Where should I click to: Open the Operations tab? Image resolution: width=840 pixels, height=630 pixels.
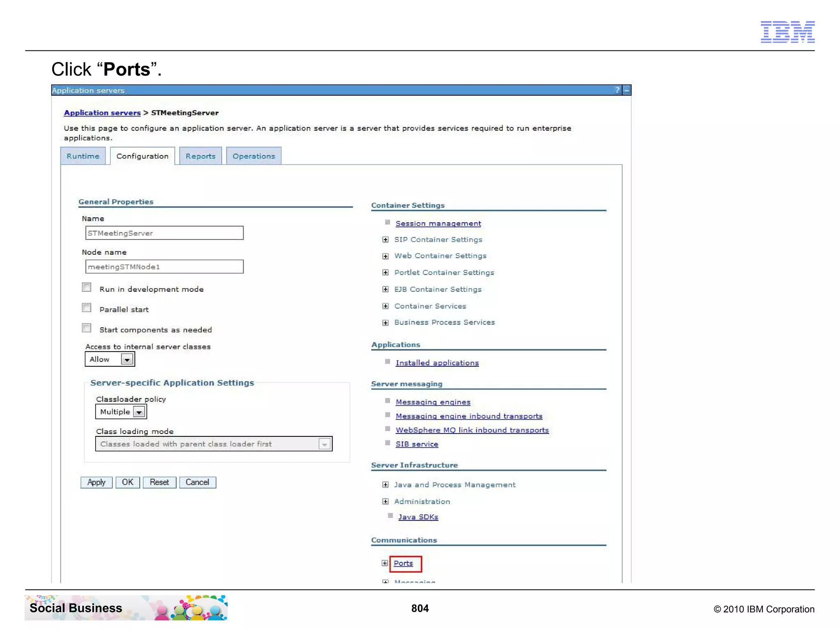(254, 156)
